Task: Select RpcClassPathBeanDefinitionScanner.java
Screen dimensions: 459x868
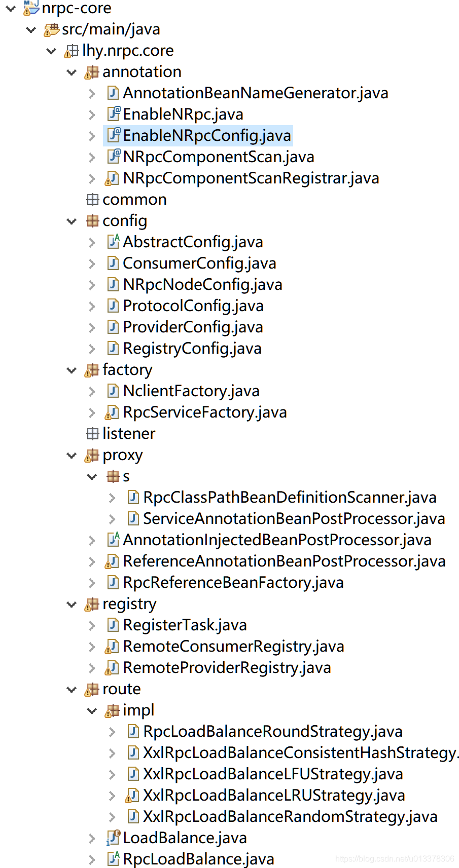Action: 290,498
